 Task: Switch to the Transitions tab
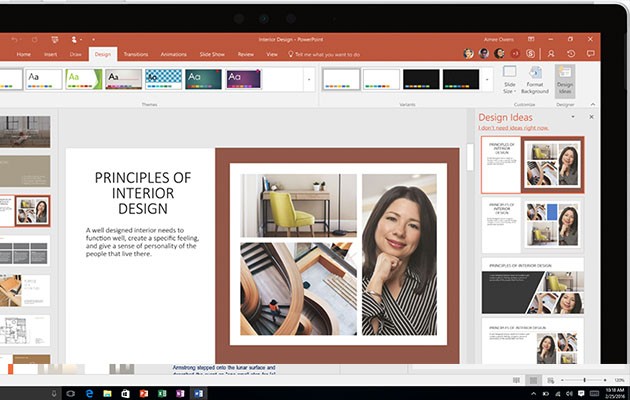[x=136, y=54]
